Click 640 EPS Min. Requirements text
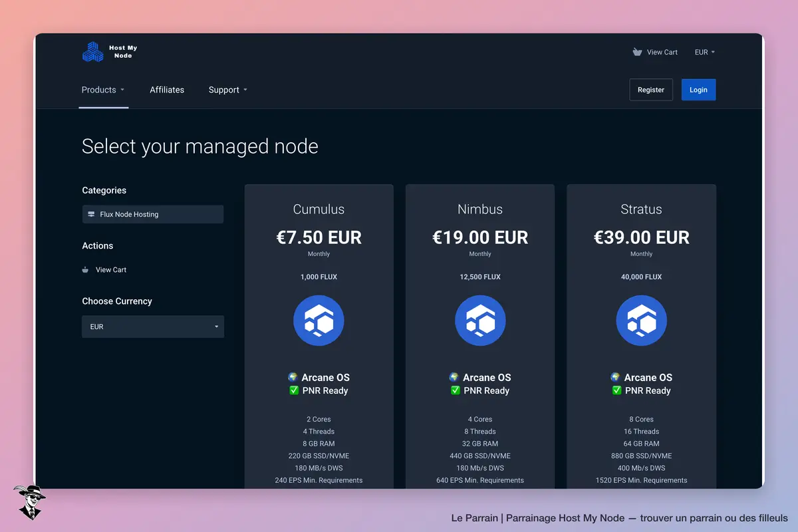798x532 pixels. (480, 480)
